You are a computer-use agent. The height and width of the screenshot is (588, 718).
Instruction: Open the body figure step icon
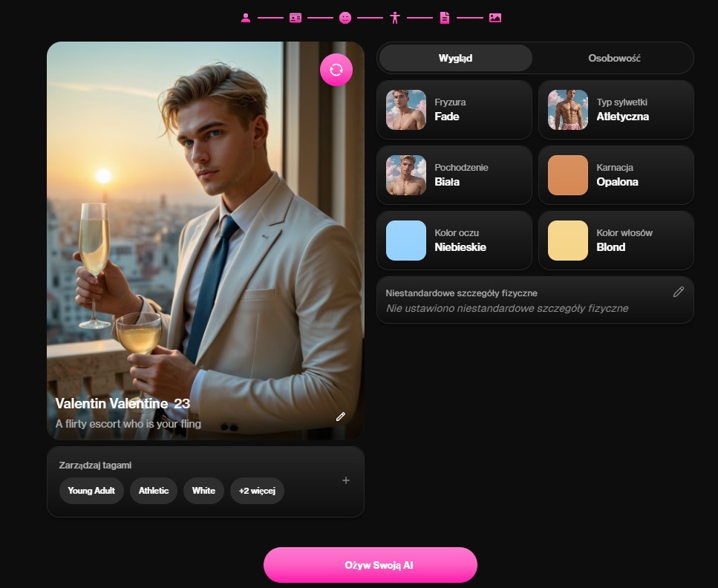point(395,18)
